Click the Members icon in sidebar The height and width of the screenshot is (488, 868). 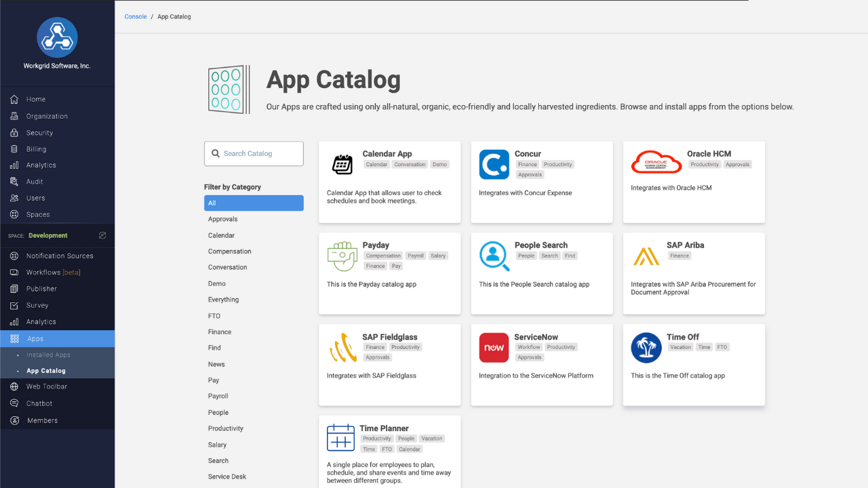(x=14, y=420)
